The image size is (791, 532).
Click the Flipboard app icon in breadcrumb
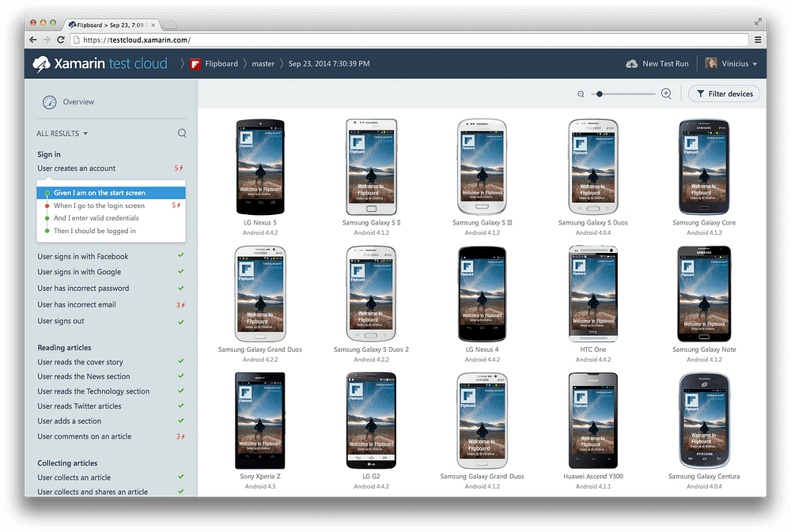click(x=195, y=64)
